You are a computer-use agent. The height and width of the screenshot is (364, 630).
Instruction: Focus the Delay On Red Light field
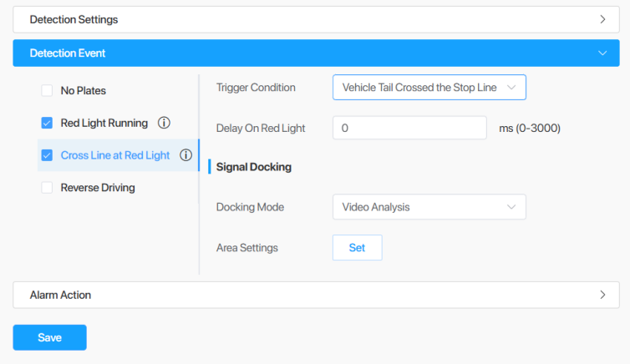point(409,128)
